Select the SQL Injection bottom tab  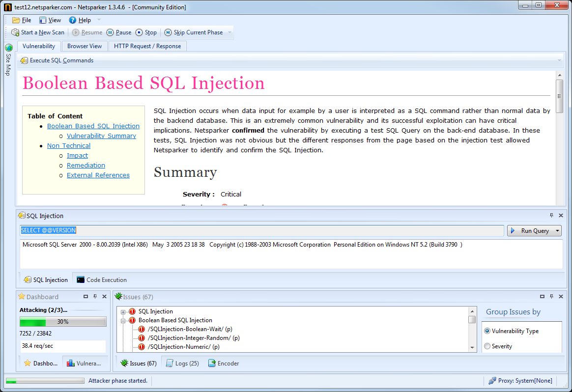tap(46, 280)
